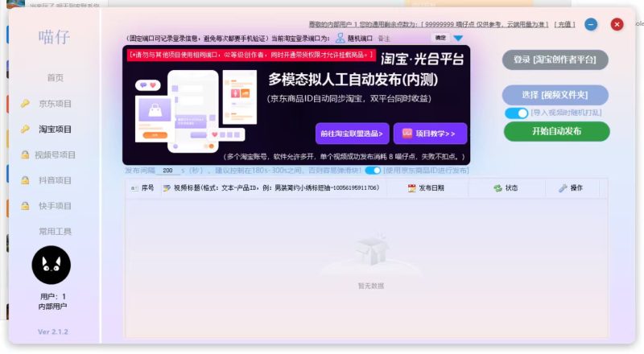Click the wrench icon beside 操作
The image size is (644, 354).
tap(563, 188)
